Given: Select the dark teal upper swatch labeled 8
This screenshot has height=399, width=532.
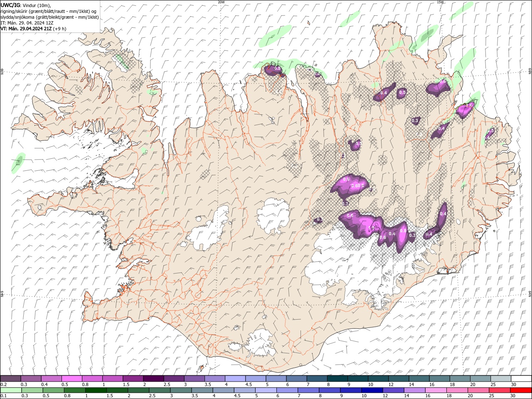Looking at the screenshot, I should [x=337, y=378].
